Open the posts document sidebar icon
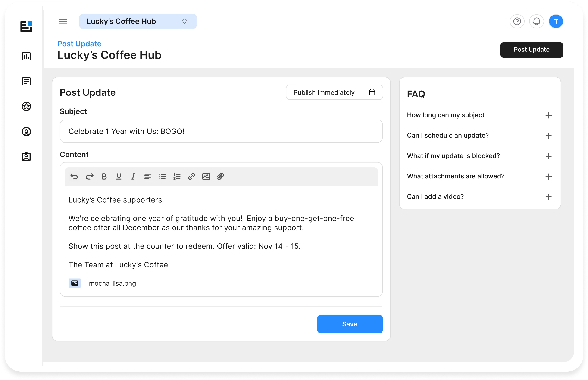 coord(26,81)
